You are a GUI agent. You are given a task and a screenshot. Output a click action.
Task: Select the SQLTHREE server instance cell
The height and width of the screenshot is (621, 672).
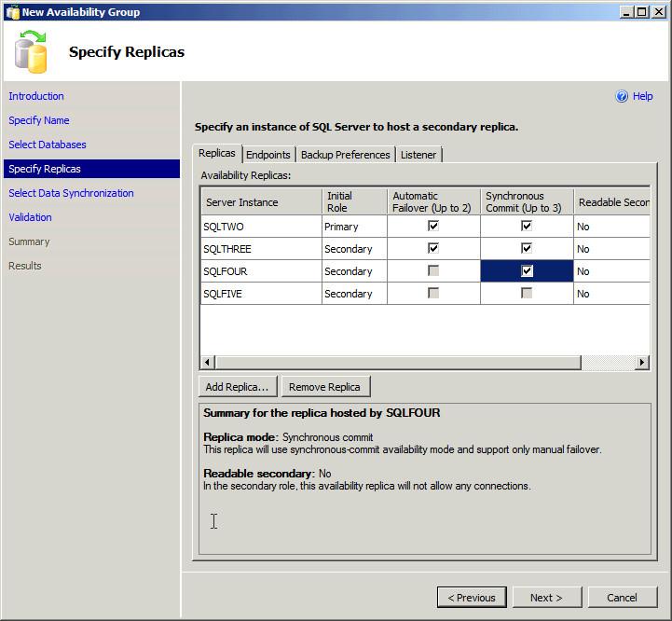click(x=261, y=249)
